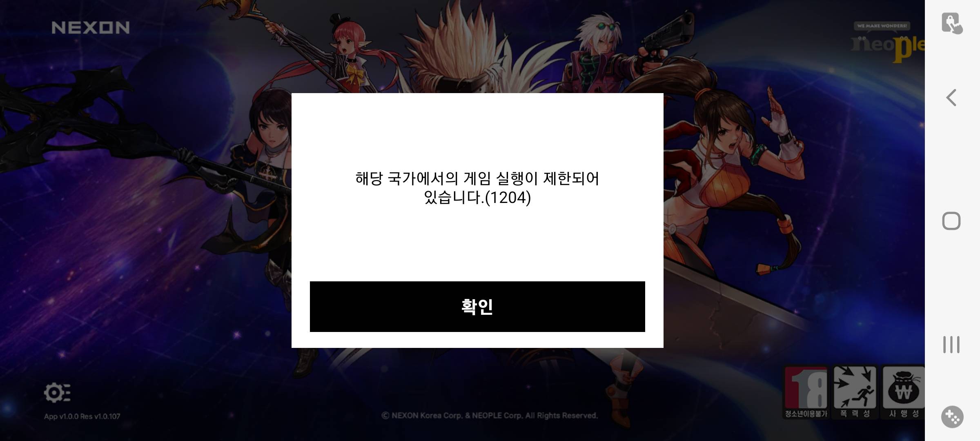The width and height of the screenshot is (980, 441).
Task: Tap the Android home button
Action: coord(951,221)
